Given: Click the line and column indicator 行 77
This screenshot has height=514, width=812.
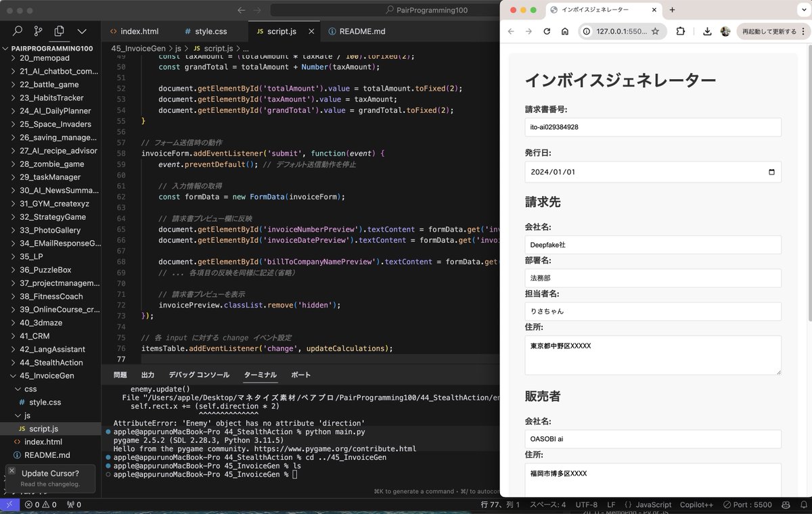Looking at the screenshot, I should point(501,505).
